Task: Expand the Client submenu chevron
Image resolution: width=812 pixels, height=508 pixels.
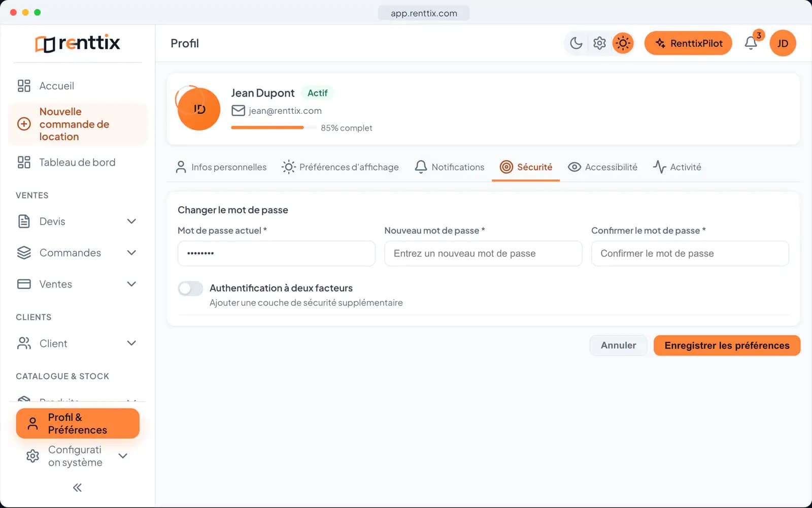Action: click(x=131, y=343)
